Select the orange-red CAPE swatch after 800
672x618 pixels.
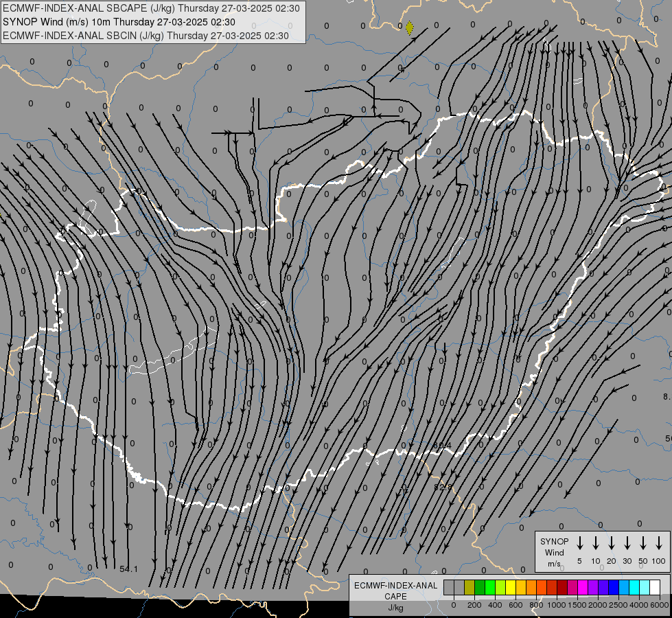(542, 588)
